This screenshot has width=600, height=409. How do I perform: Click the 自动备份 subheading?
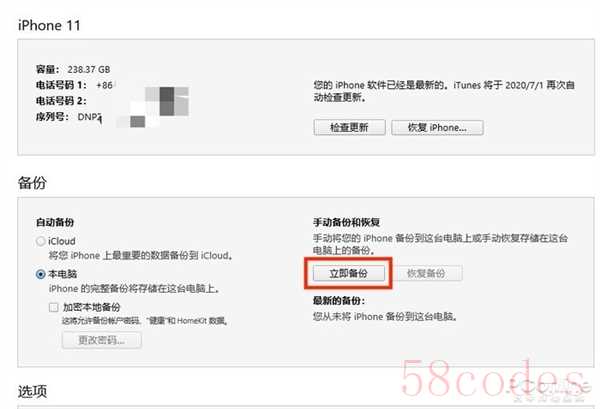pyautogui.click(x=55, y=222)
